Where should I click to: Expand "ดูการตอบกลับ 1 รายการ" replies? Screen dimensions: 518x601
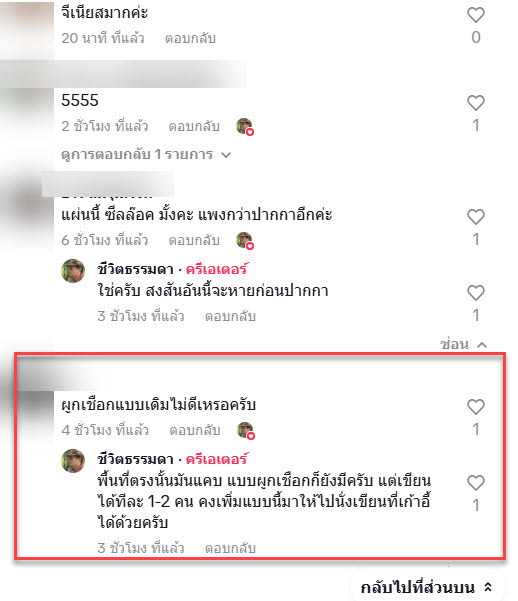pyautogui.click(x=146, y=154)
